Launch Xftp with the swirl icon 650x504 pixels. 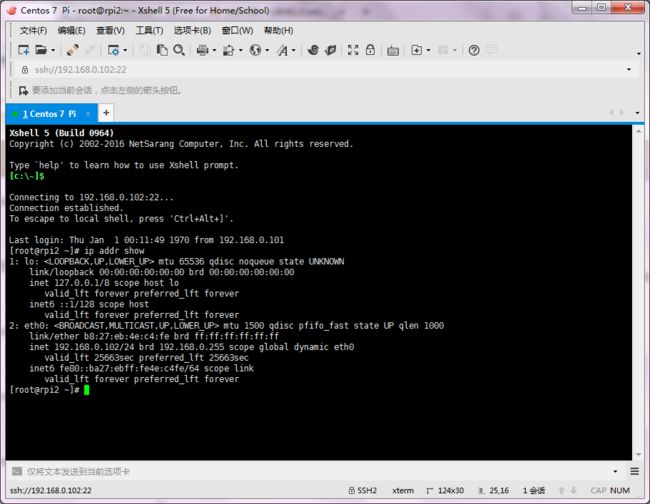pos(313,50)
